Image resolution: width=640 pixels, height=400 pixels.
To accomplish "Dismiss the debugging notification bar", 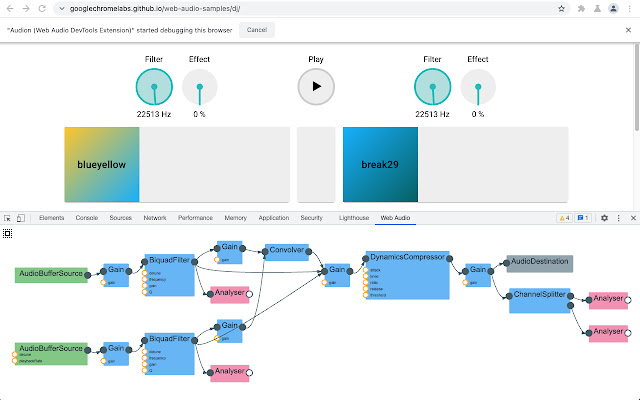I will tap(628, 30).
